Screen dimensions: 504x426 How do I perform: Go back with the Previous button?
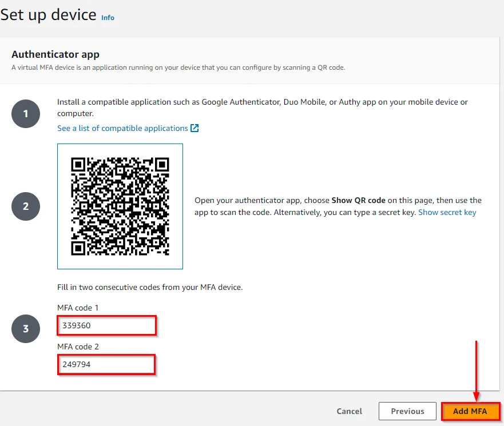[407, 411]
